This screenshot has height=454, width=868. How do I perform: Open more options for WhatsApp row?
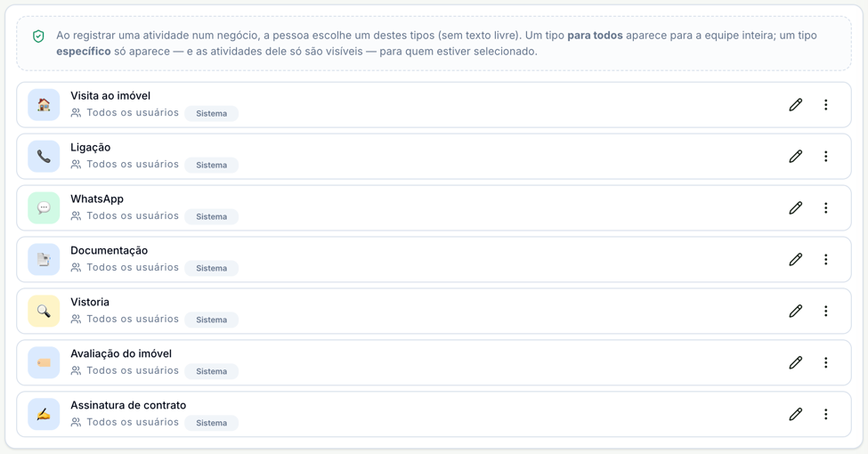click(825, 207)
